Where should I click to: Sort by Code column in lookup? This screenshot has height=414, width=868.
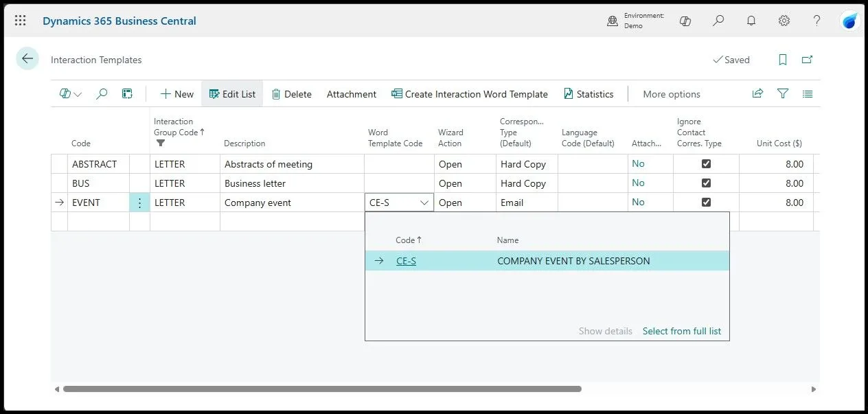[x=409, y=240]
